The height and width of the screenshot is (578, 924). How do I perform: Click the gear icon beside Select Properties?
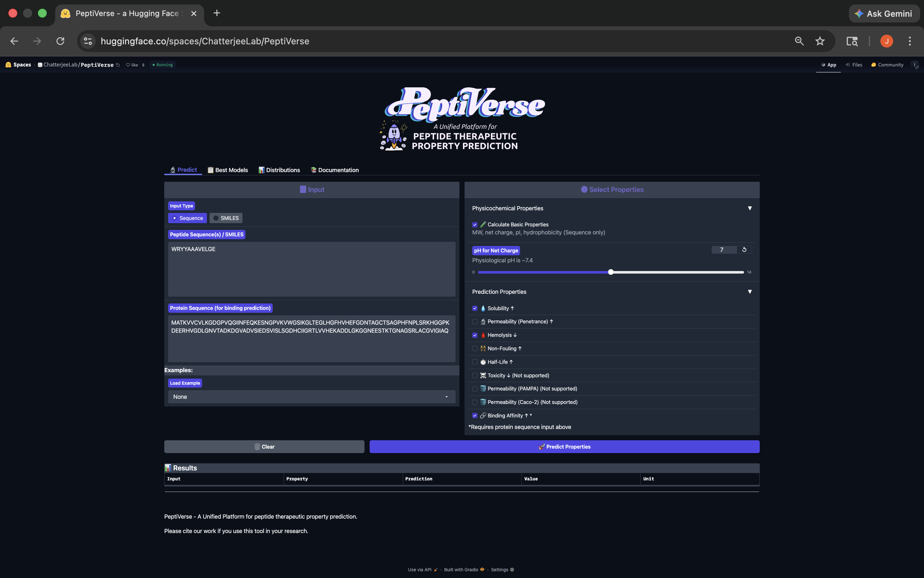[584, 189]
